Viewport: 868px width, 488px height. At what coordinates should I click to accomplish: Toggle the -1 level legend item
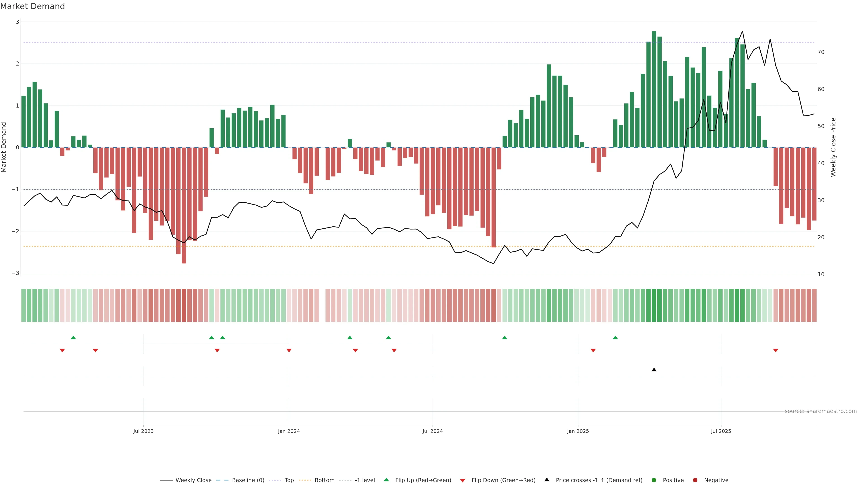click(x=365, y=480)
